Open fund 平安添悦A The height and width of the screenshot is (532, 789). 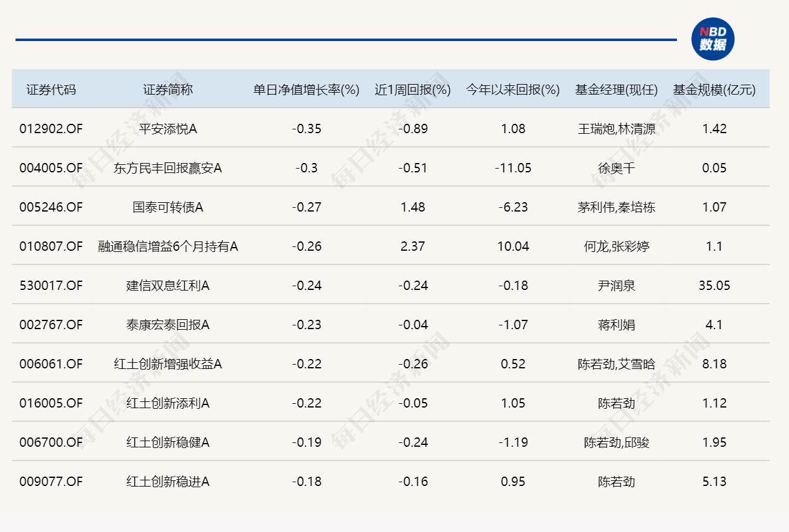click(167, 129)
